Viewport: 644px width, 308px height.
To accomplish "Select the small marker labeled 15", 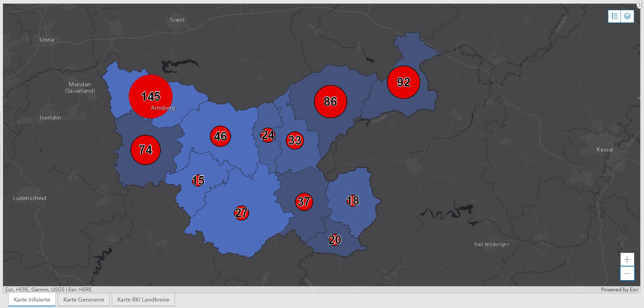I will click(198, 180).
